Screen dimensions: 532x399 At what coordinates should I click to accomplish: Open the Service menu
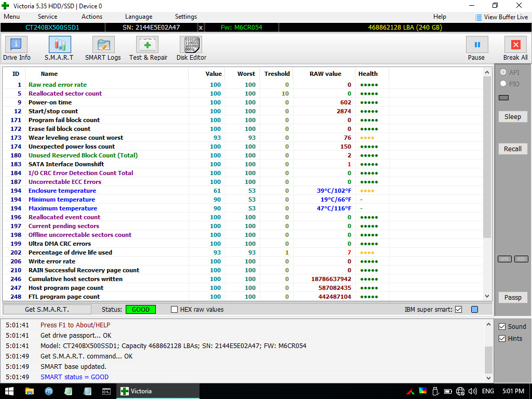47,17
